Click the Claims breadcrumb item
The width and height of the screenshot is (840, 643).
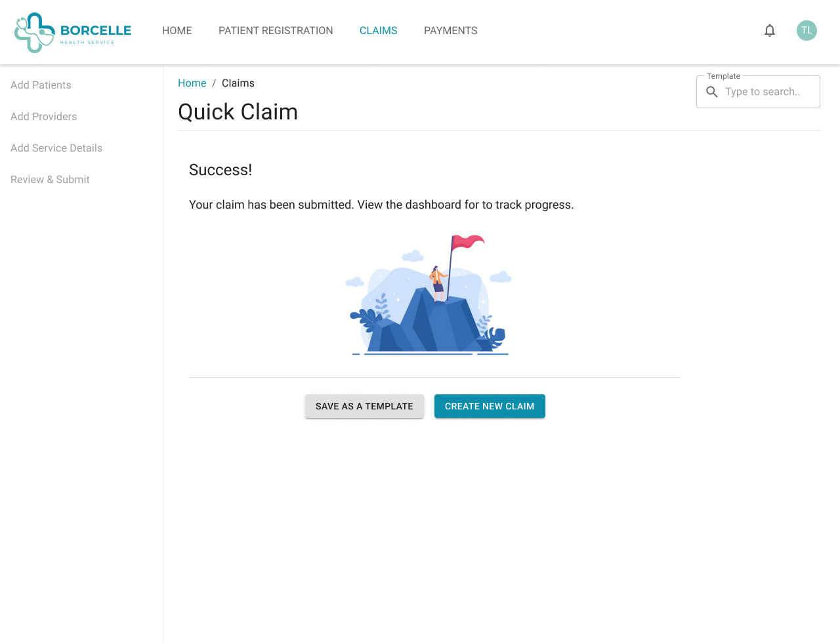click(x=238, y=83)
